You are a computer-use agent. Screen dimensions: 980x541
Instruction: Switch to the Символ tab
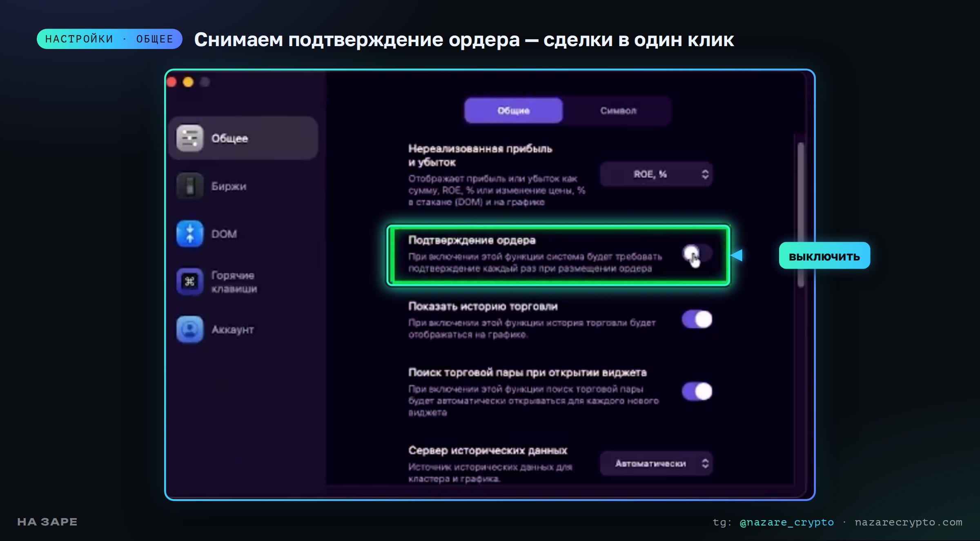pos(618,111)
